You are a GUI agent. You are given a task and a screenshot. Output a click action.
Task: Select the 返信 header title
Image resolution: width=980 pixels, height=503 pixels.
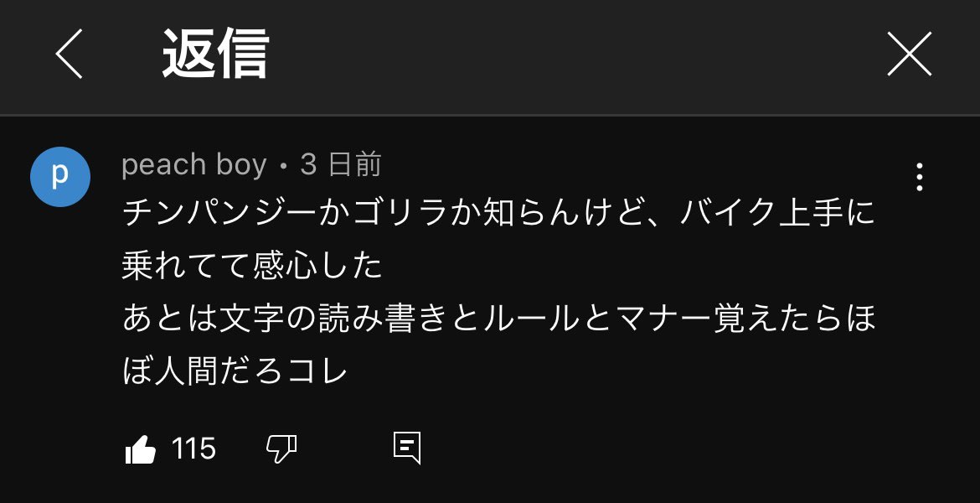(215, 54)
